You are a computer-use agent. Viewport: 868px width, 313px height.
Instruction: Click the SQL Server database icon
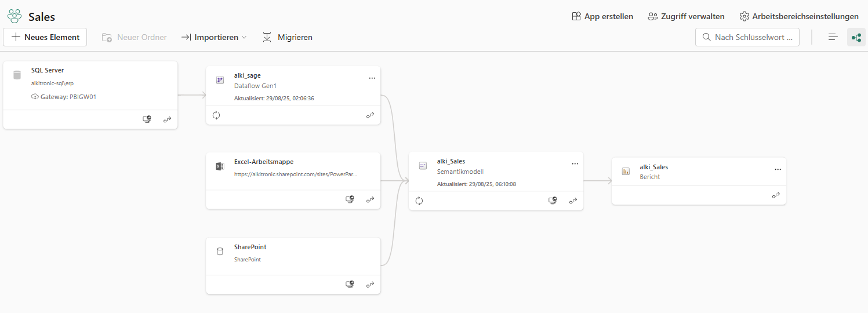coord(17,75)
